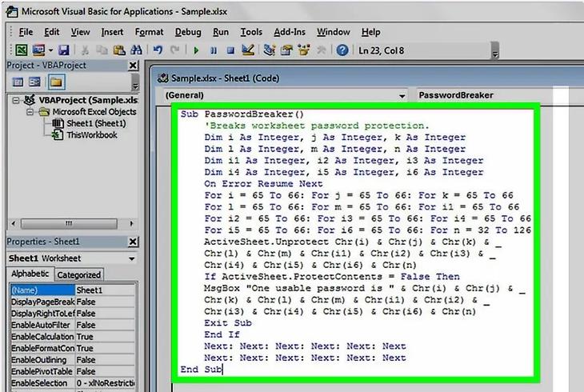Viewport: 584px width, 392px height.
Task: Click the Reset stop square icon
Action: click(230, 50)
